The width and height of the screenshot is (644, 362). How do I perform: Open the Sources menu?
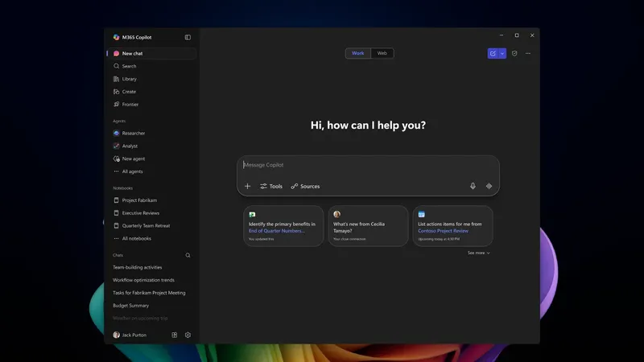click(x=305, y=187)
